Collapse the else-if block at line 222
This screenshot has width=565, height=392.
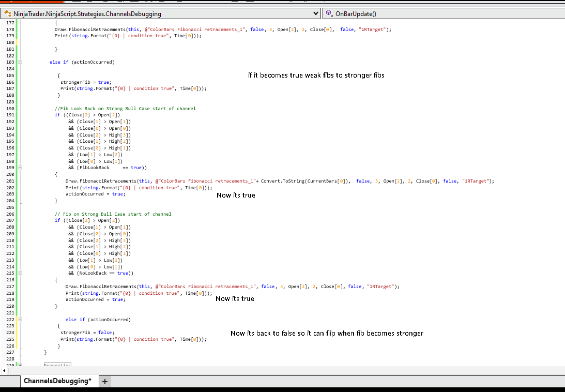click(20, 320)
